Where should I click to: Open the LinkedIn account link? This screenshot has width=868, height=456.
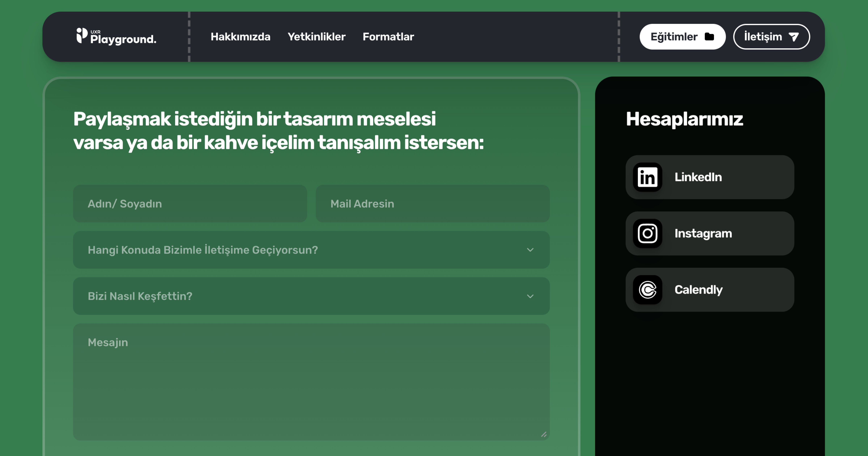click(710, 177)
